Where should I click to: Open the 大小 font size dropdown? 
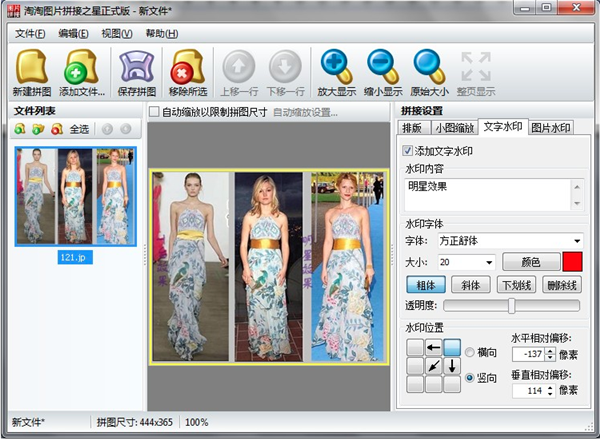tap(488, 262)
